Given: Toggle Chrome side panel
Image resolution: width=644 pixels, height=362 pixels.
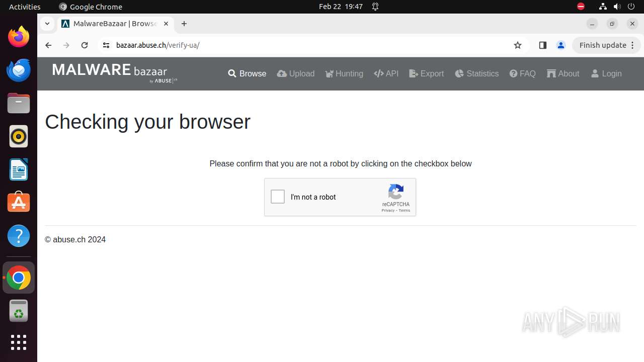Looking at the screenshot, I should [542, 45].
